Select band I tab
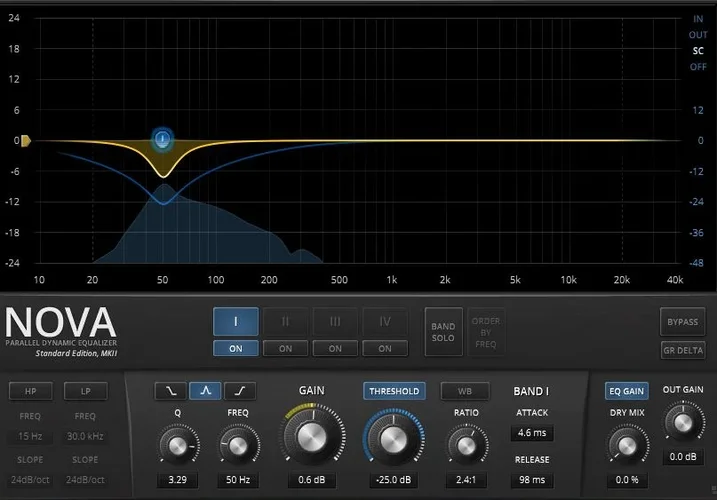This screenshot has width=717, height=500. click(235, 322)
